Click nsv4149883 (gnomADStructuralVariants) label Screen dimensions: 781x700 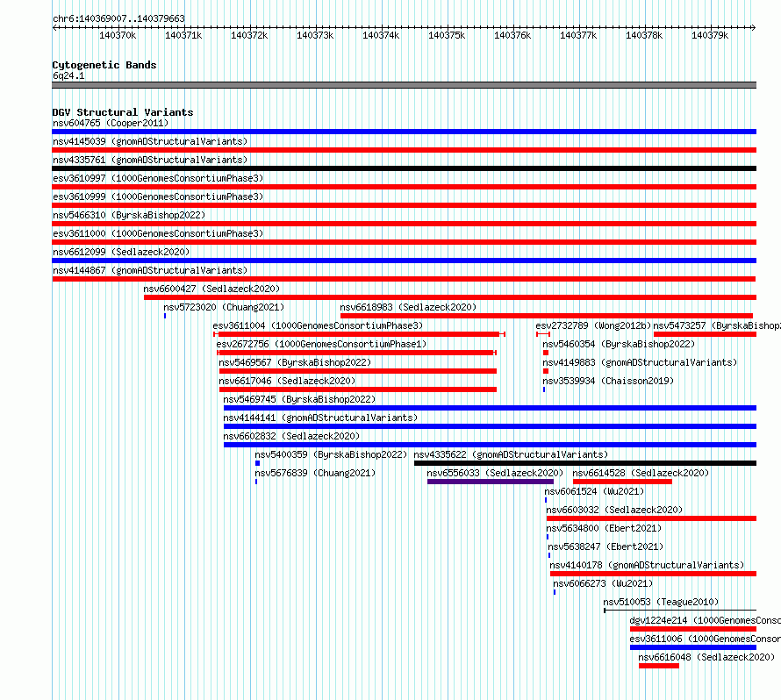(x=640, y=362)
